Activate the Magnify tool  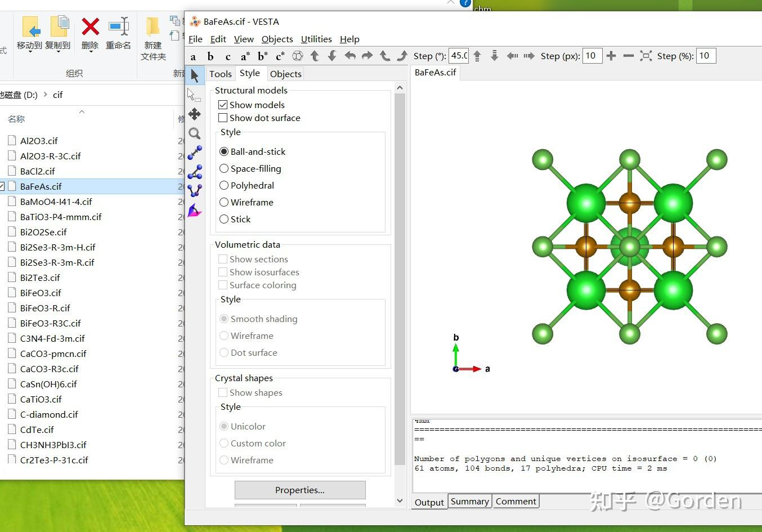click(195, 133)
